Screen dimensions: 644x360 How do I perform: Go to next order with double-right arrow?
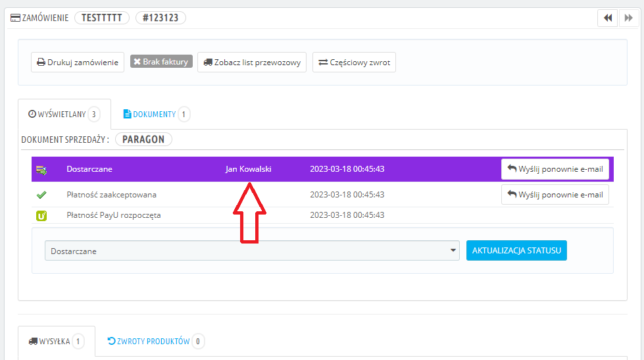tap(628, 18)
